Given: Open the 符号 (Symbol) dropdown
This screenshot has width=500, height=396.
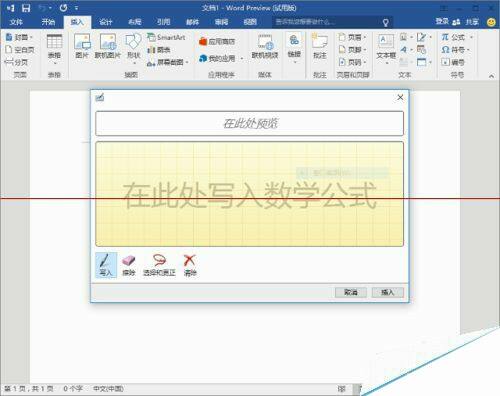Looking at the screenshot, I should point(455,50).
